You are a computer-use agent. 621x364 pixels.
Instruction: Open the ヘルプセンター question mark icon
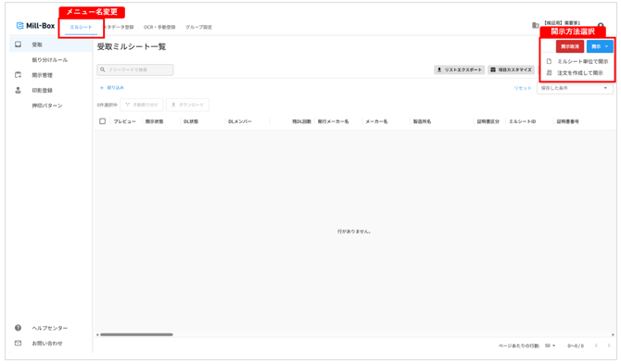pyautogui.click(x=19, y=328)
